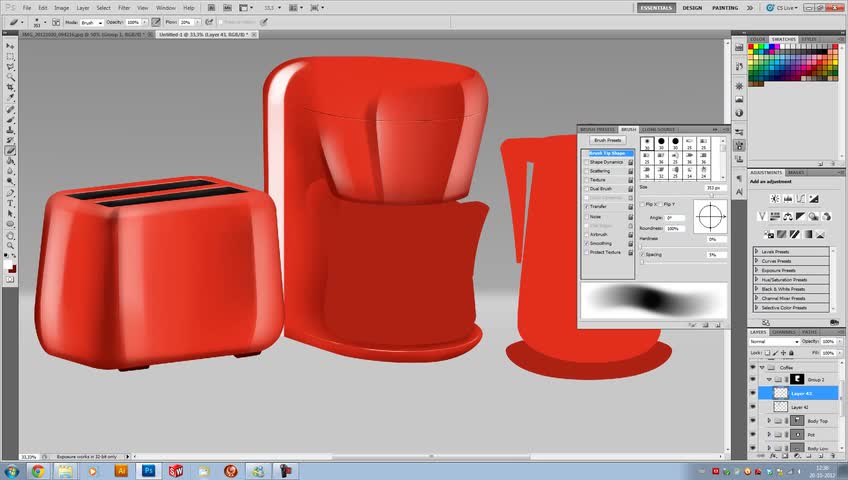This screenshot has height=480, width=848.
Task: Click the foreground color swatch in toolbox
Action: click(x=9, y=266)
